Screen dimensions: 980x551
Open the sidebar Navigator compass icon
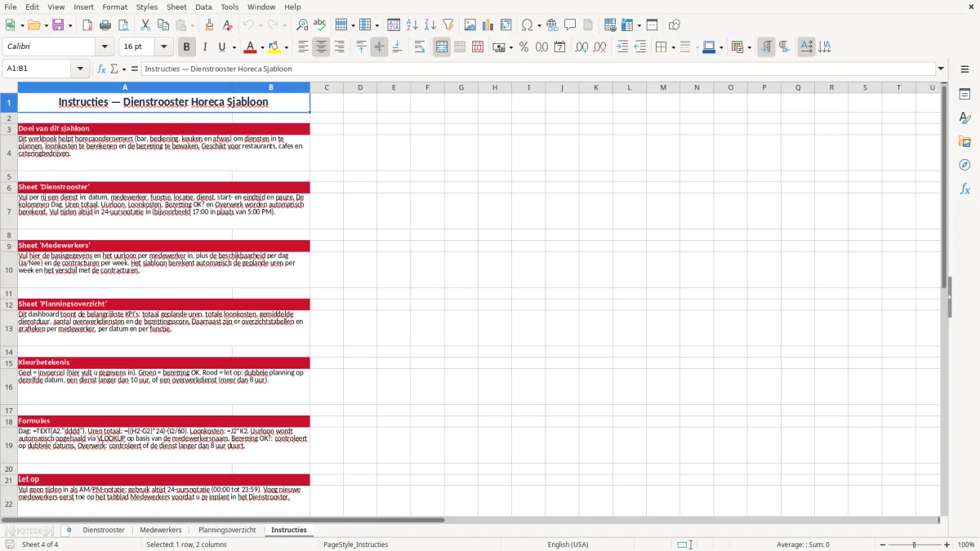point(964,165)
